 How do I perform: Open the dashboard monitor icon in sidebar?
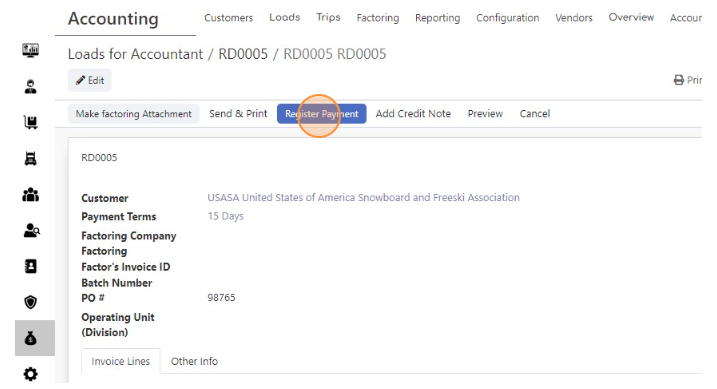tap(31, 50)
